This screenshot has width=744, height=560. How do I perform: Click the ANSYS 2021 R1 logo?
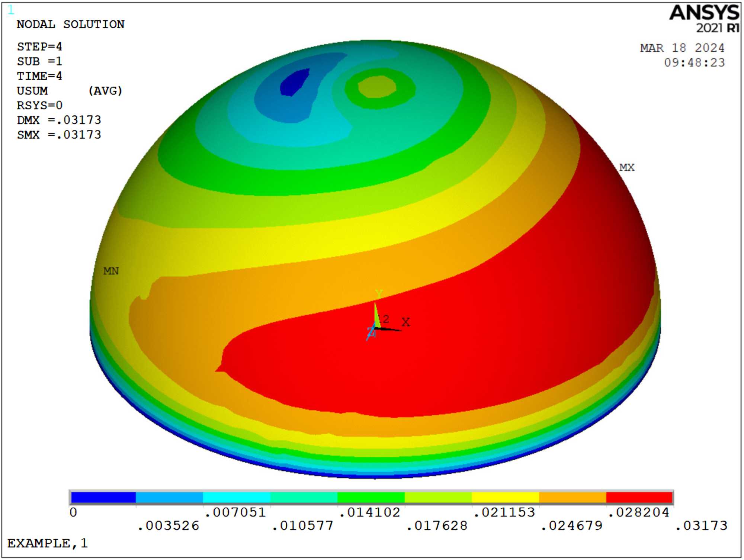[704, 19]
